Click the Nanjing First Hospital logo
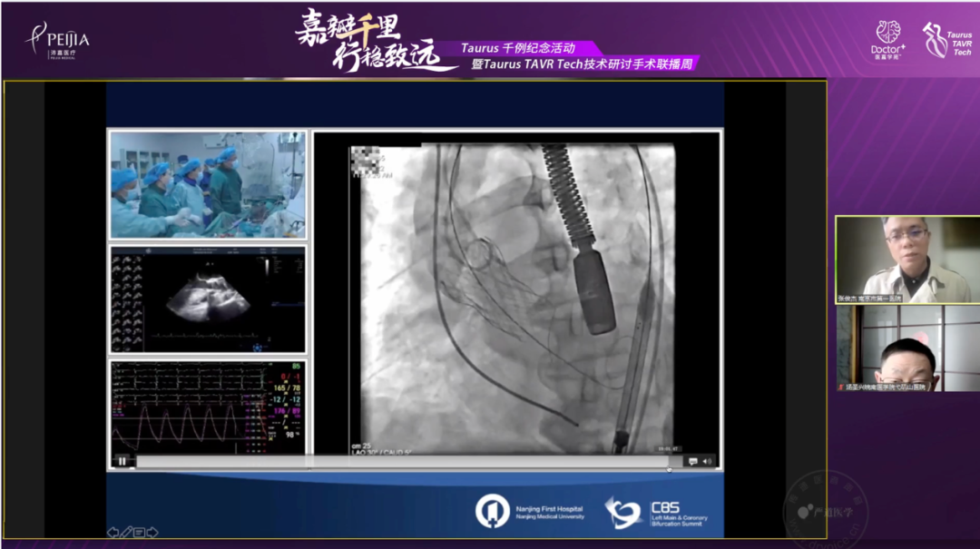 coord(530,512)
